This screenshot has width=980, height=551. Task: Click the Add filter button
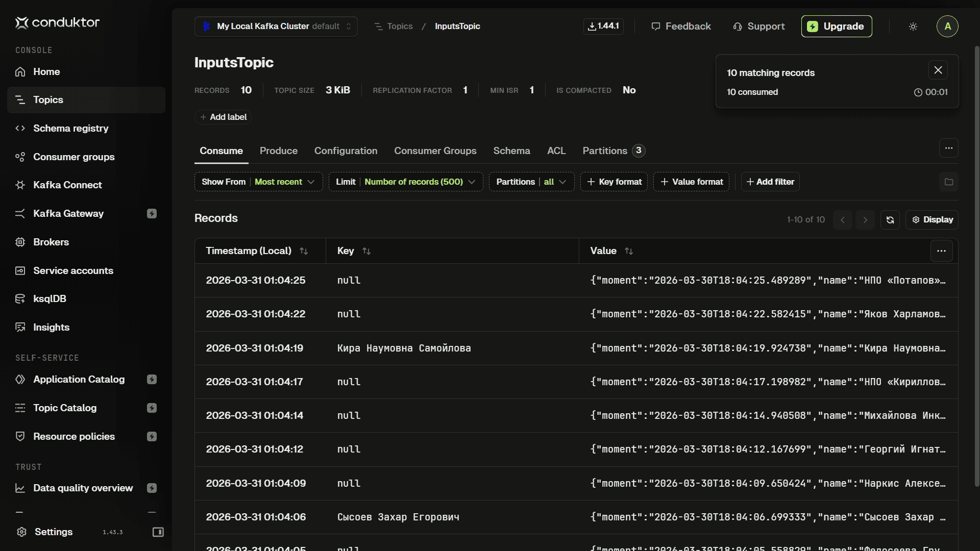coord(770,182)
